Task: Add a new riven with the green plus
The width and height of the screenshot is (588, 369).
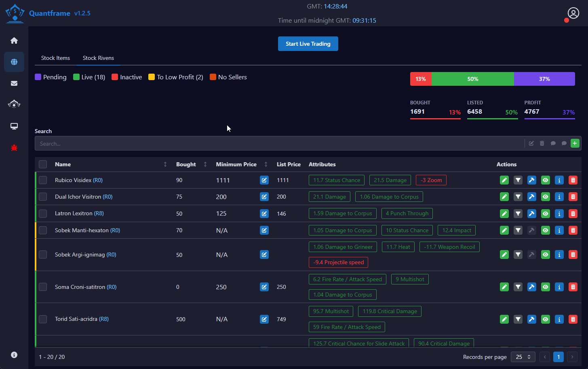Action: click(x=575, y=143)
